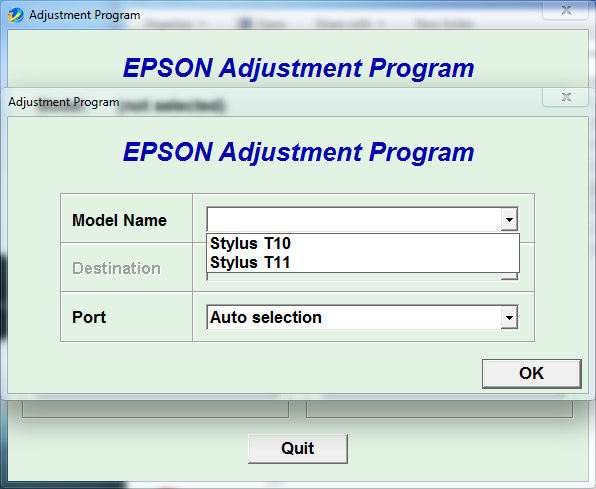Expand the Port dropdown arrow

[x=509, y=317]
